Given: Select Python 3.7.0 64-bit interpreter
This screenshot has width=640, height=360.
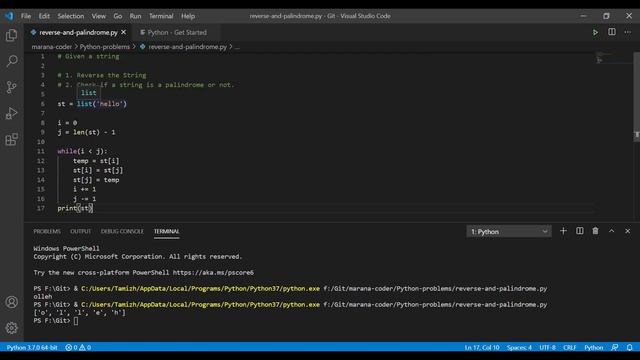Looking at the screenshot, I should (x=32, y=347).
